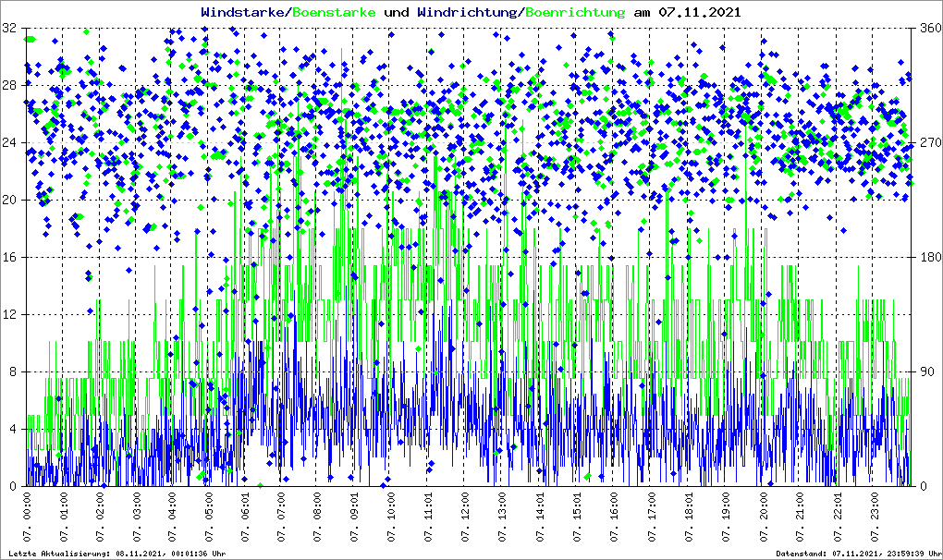Click the '07. 00:00' time axis label
This screenshot has height=560, width=943.
point(27,517)
